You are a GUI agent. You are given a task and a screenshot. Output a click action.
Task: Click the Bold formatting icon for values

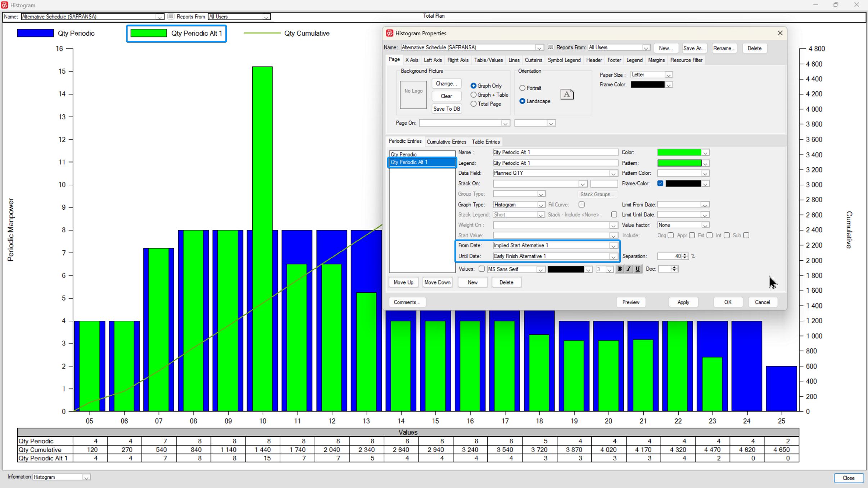(619, 269)
